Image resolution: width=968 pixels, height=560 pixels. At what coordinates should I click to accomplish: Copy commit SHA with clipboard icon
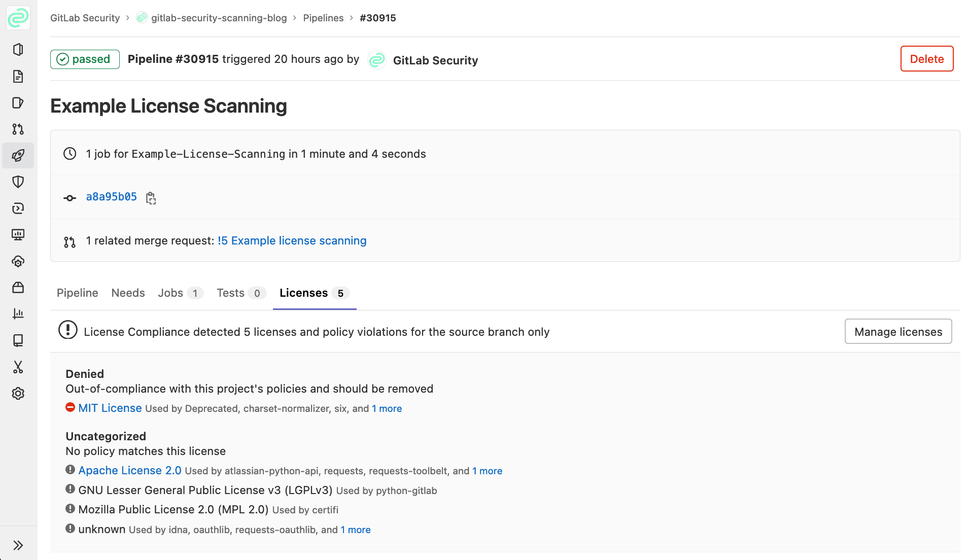point(151,198)
